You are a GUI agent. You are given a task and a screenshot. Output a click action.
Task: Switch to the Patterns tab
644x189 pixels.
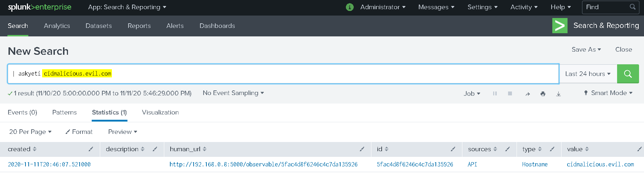(x=64, y=112)
